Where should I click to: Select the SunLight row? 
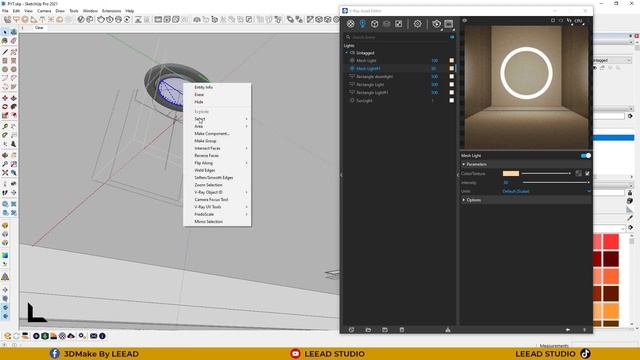pyautogui.click(x=399, y=100)
